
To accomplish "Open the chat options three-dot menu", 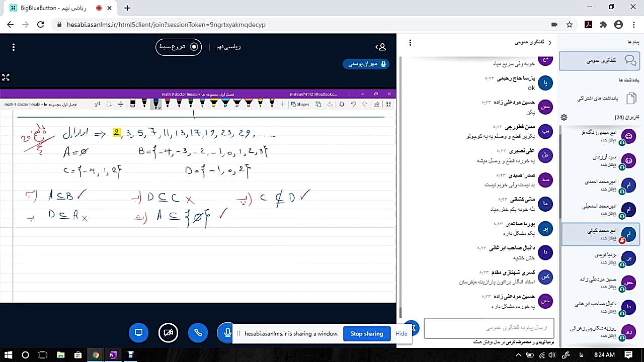I will pos(411,43).
